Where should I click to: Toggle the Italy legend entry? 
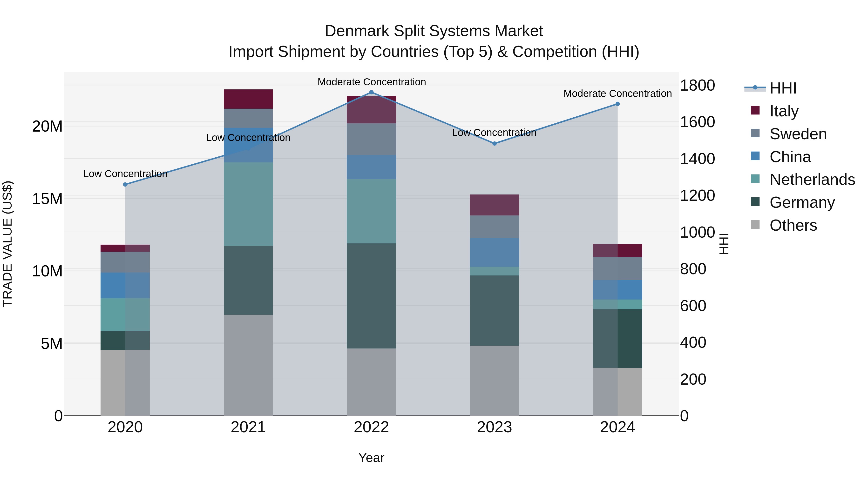click(x=775, y=111)
